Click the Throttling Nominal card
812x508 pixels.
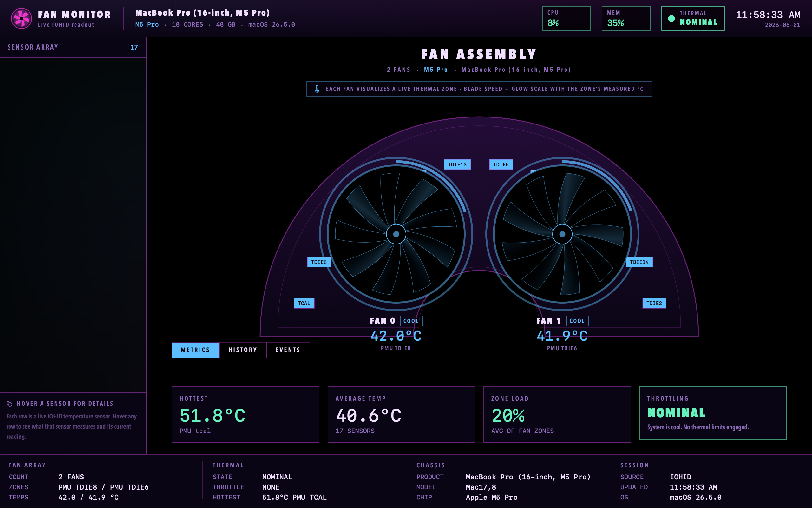click(x=713, y=413)
